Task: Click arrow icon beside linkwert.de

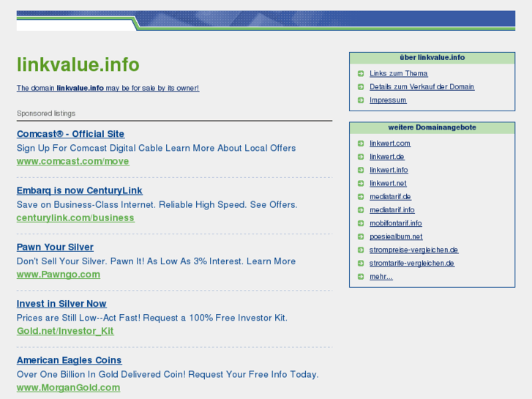Action: 361,157
